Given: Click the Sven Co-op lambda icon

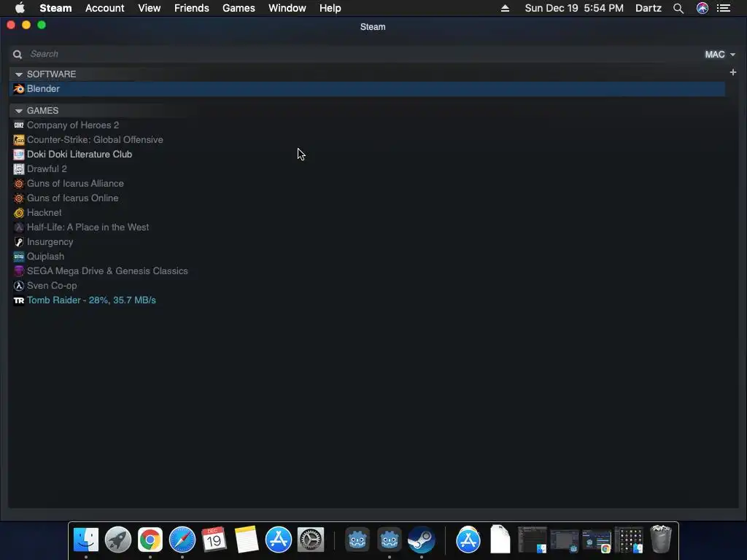Looking at the screenshot, I should click(18, 286).
